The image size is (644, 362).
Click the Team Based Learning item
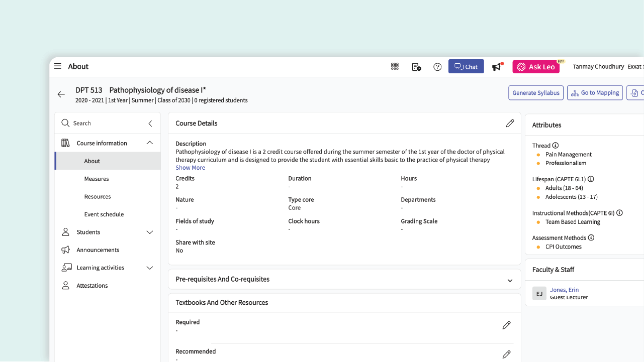573,222
